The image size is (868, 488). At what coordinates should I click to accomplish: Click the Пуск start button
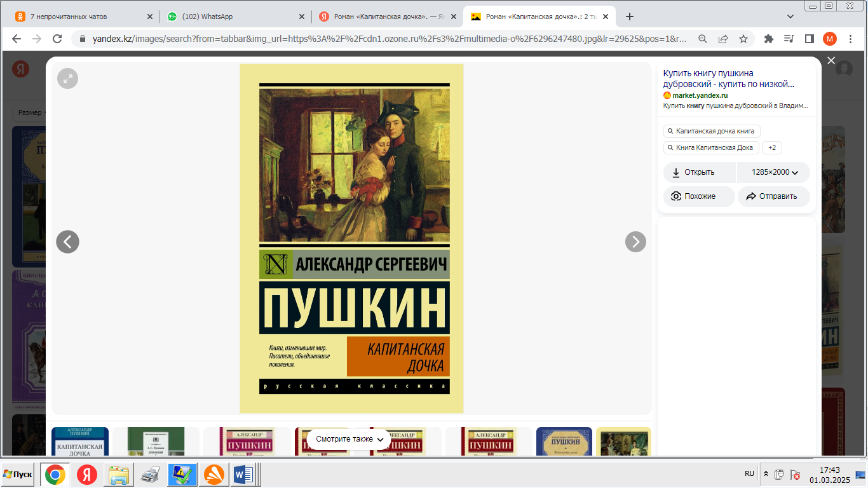click(18, 475)
